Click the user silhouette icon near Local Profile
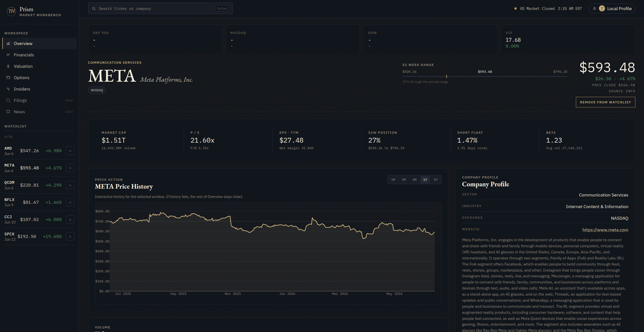The width and height of the screenshot is (644, 332). pyautogui.click(x=594, y=9)
